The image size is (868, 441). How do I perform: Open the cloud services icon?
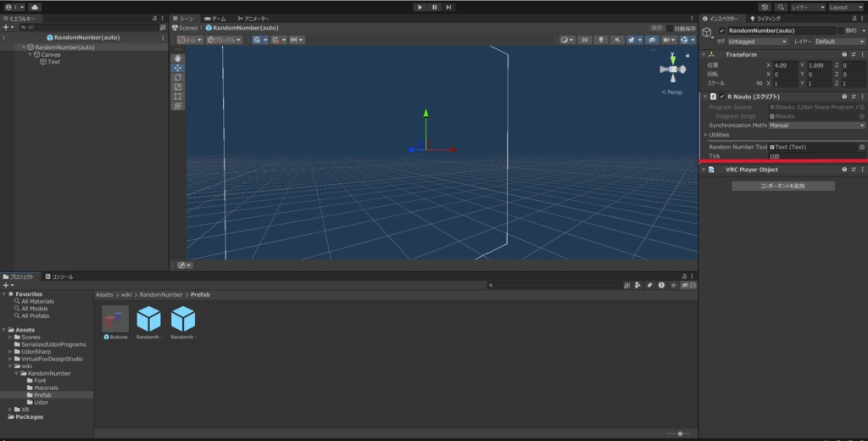click(x=34, y=7)
